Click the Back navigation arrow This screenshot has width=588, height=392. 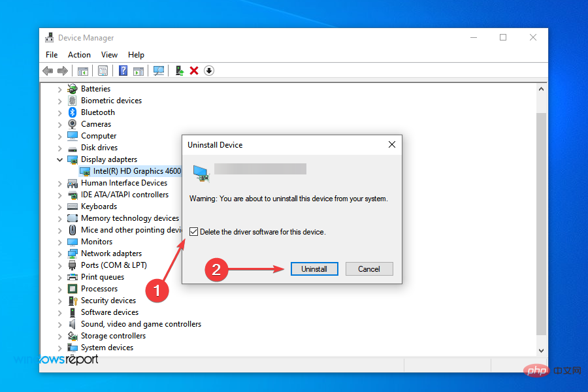coord(48,71)
